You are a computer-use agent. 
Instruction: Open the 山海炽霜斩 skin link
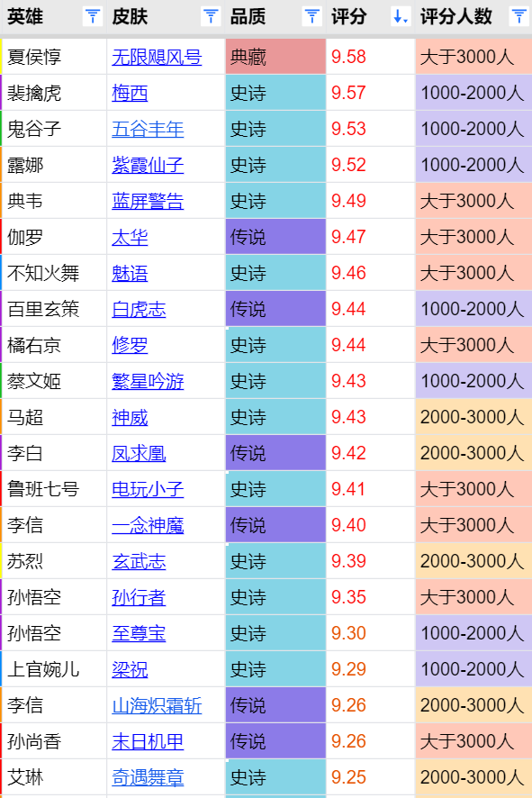[157, 706]
